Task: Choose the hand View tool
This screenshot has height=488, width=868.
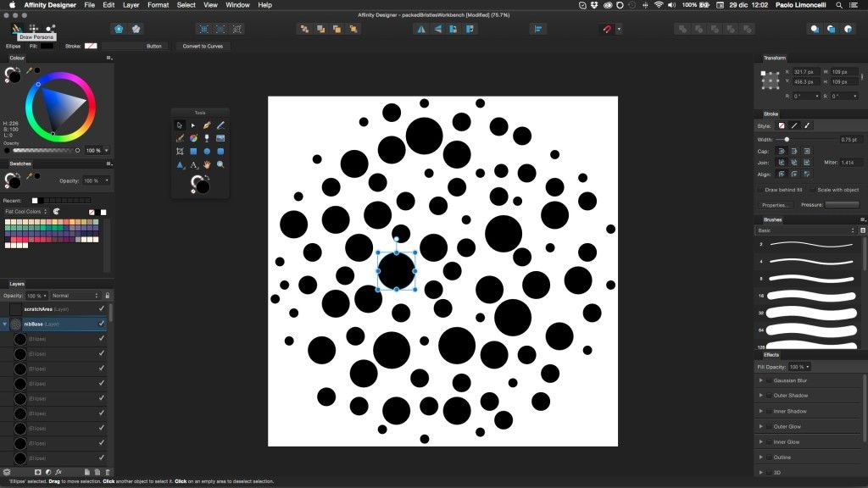Action: click(x=207, y=164)
